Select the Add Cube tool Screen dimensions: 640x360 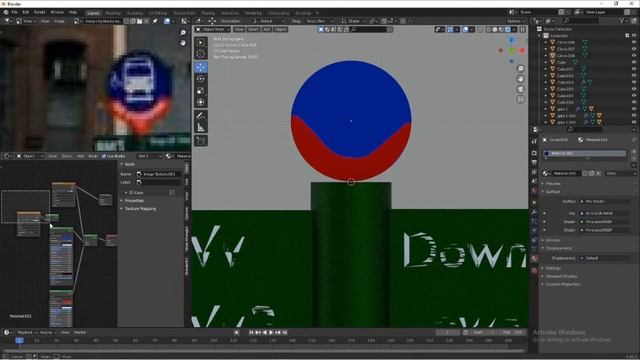(201, 141)
